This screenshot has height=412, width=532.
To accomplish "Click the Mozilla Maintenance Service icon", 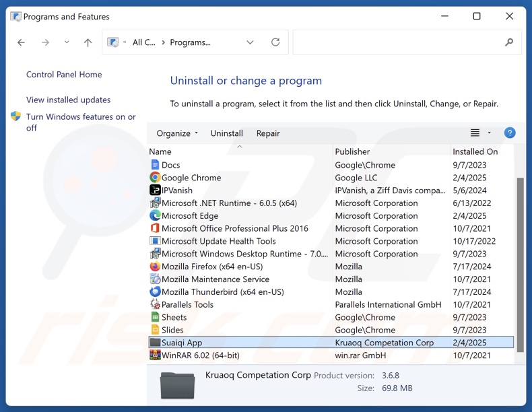I will pos(155,279).
